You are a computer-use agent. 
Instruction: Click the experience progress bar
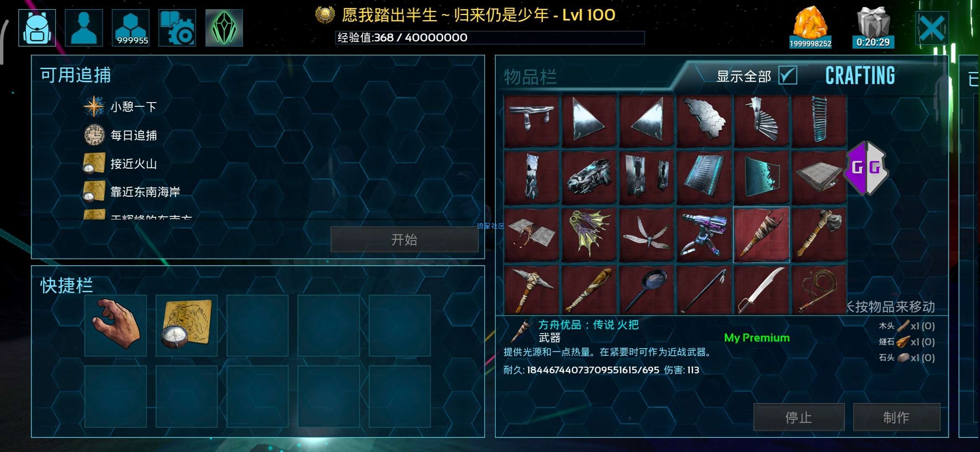(490, 38)
